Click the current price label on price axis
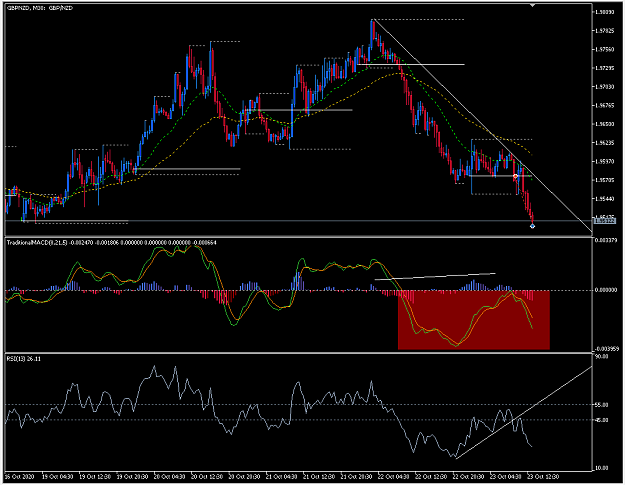The image size is (625, 485). click(x=605, y=221)
